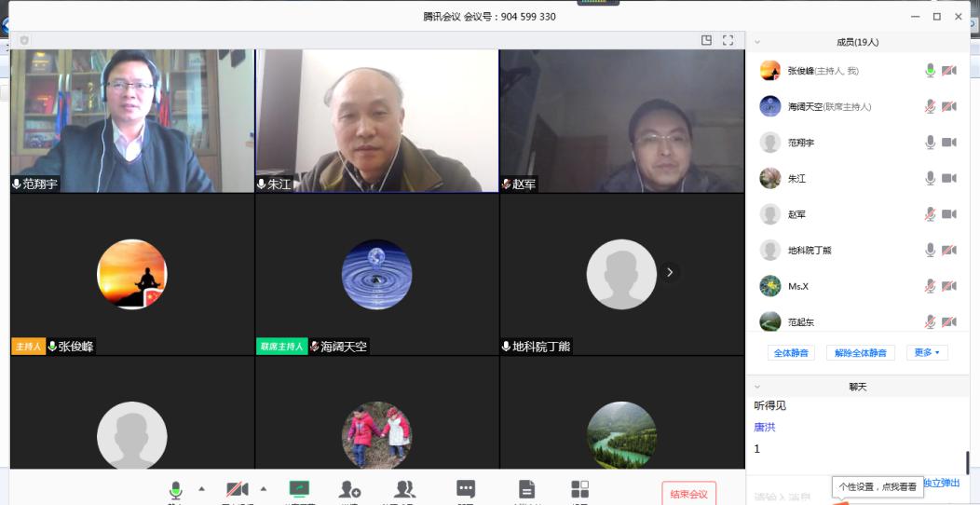Toggle your camera in the bottom toolbar

click(x=238, y=489)
